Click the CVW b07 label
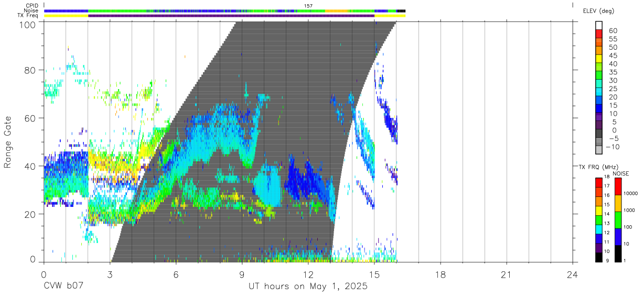This screenshot has width=644, height=297. tap(62, 287)
